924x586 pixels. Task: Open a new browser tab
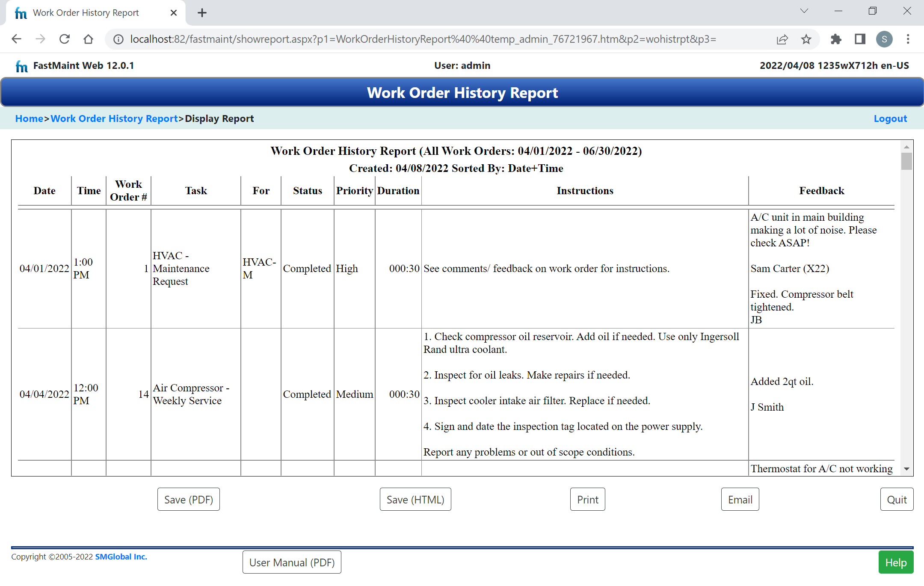pos(202,13)
